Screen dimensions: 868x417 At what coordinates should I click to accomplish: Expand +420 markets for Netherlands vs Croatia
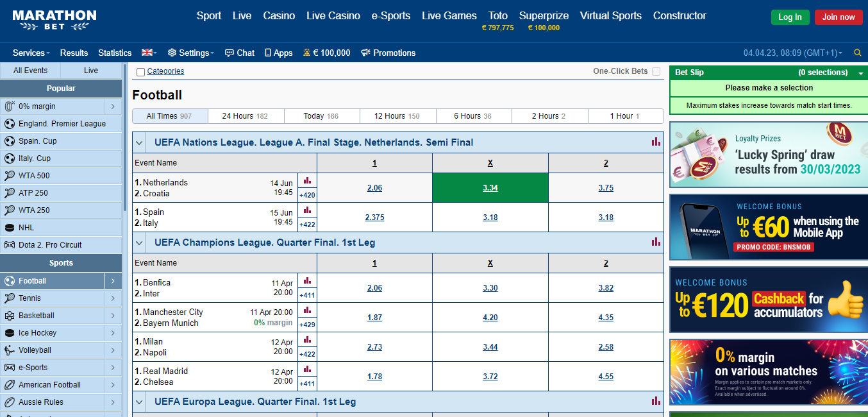point(307,195)
